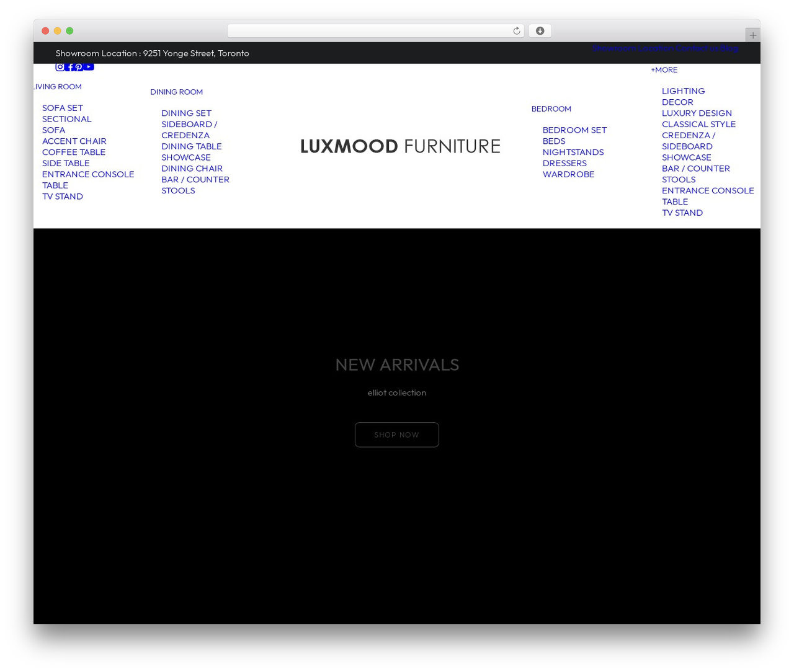Image resolution: width=794 pixels, height=672 pixels.
Task: Open the DINING ROOM menu
Action: click(x=176, y=92)
